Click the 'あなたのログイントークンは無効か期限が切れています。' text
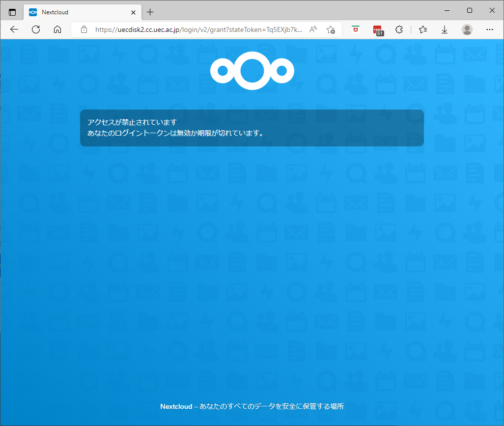Image resolution: width=504 pixels, height=426 pixels. pyautogui.click(x=176, y=133)
